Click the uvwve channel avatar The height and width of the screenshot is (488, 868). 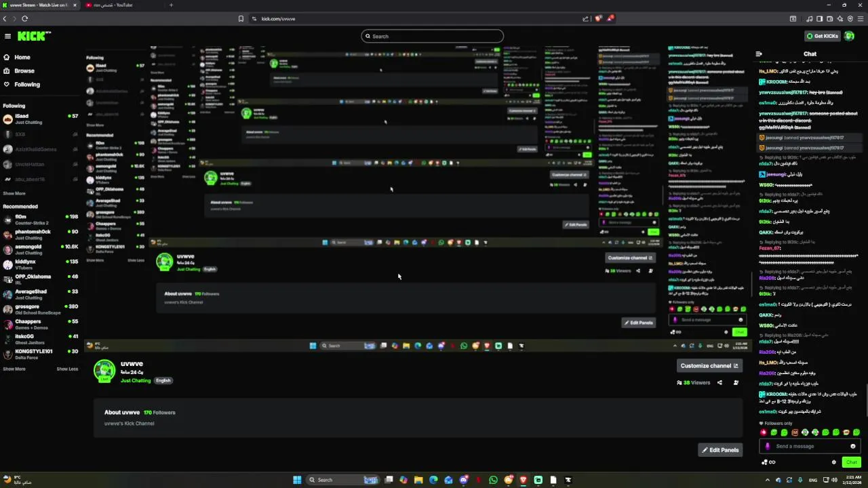[x=104, y=371]
